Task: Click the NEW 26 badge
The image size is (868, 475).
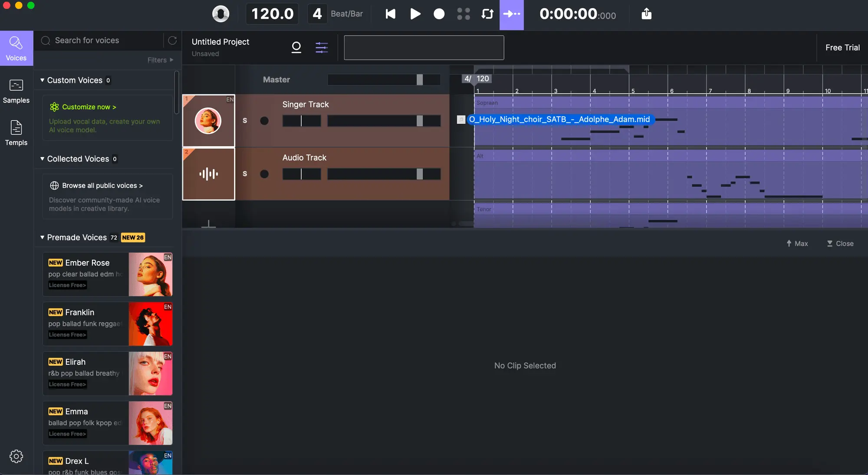Action: point(133,237)
